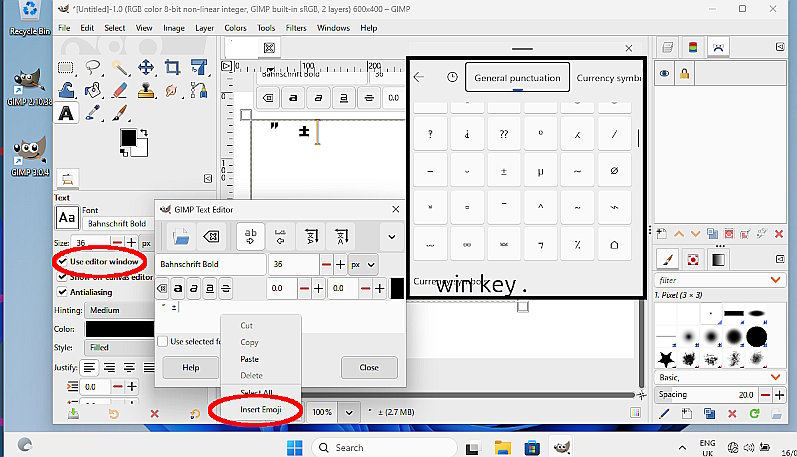Open Layers panel tab configuration menu

click(780, 47)
